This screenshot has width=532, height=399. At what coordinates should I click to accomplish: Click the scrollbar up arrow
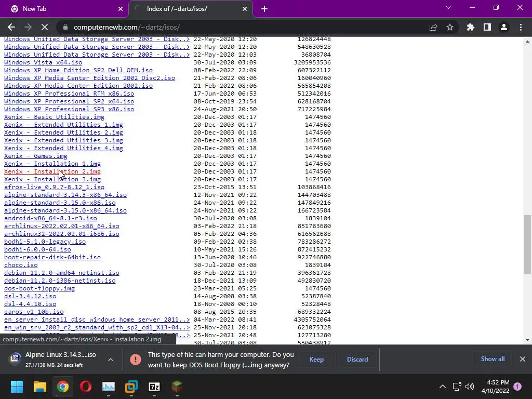click(x=527, y=42)
